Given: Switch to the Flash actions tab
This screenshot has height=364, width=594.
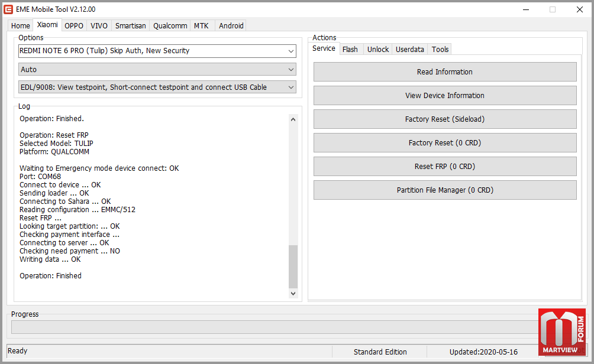Looking at the screenshot, I should [350, 50].
